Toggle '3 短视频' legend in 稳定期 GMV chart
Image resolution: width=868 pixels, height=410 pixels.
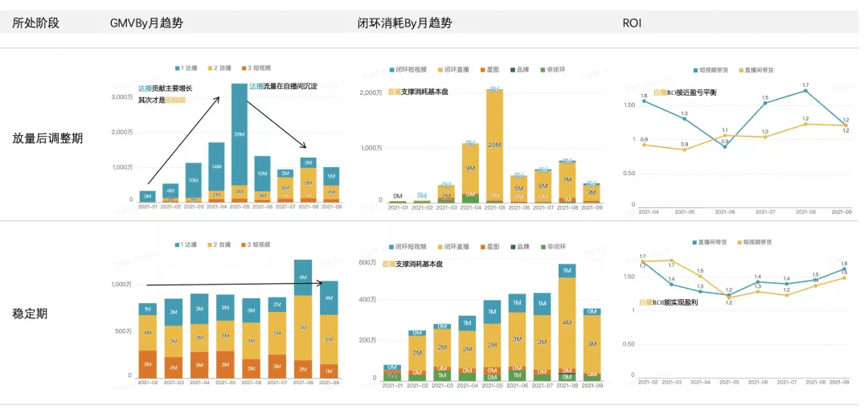tap(256, 244)
